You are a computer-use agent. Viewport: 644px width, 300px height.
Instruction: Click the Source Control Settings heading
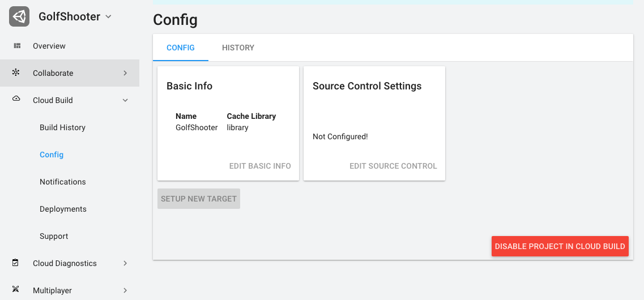tap(367, 86)
